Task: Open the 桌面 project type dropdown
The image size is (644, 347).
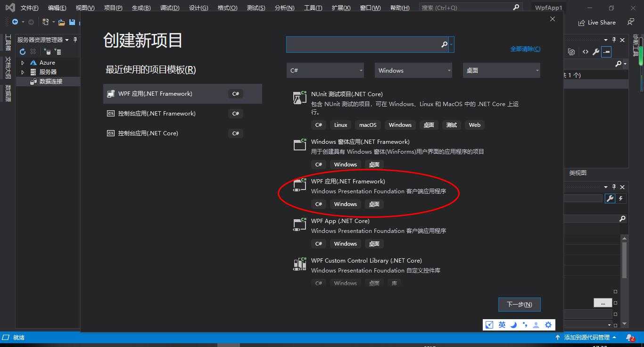Action: (x=502, y=70)
